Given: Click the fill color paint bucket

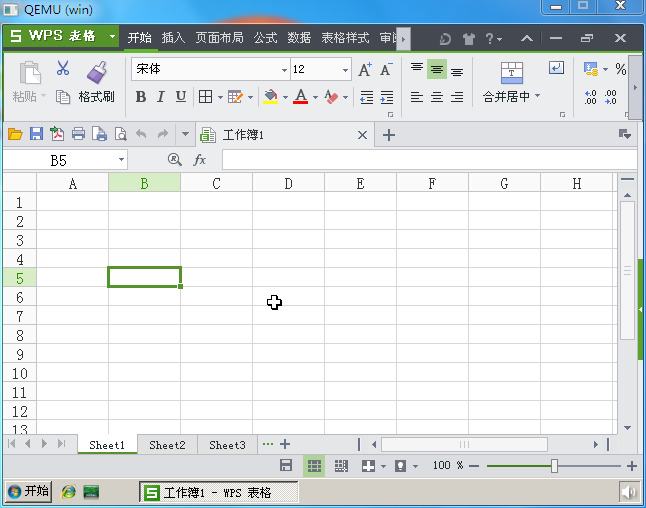Looking at the screenshot, I should click(x=270, y=97).
